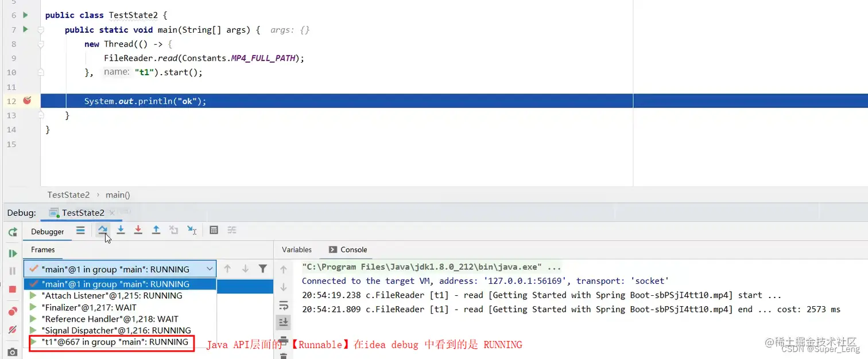Rerun TestState2 debug session
This screenshot has height=359, width=868.
13,232
